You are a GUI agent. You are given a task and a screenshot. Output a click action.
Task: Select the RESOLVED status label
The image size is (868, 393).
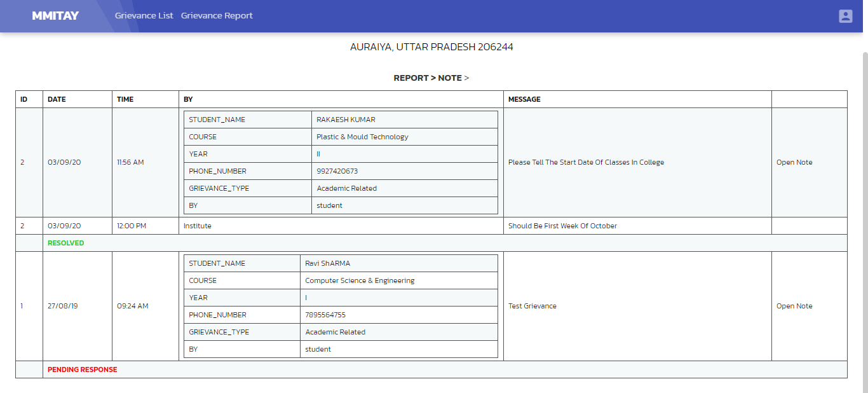pyautogui.click(x=65, y=243)
